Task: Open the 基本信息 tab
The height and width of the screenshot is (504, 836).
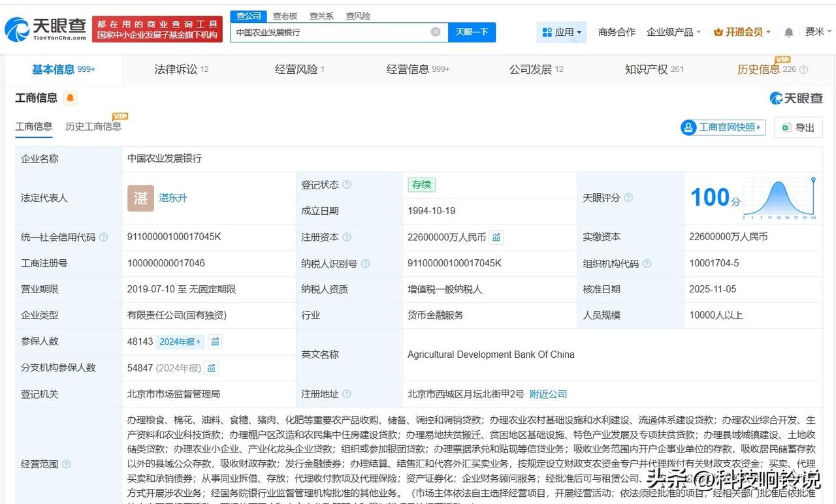Action: [x=63, y=70]
